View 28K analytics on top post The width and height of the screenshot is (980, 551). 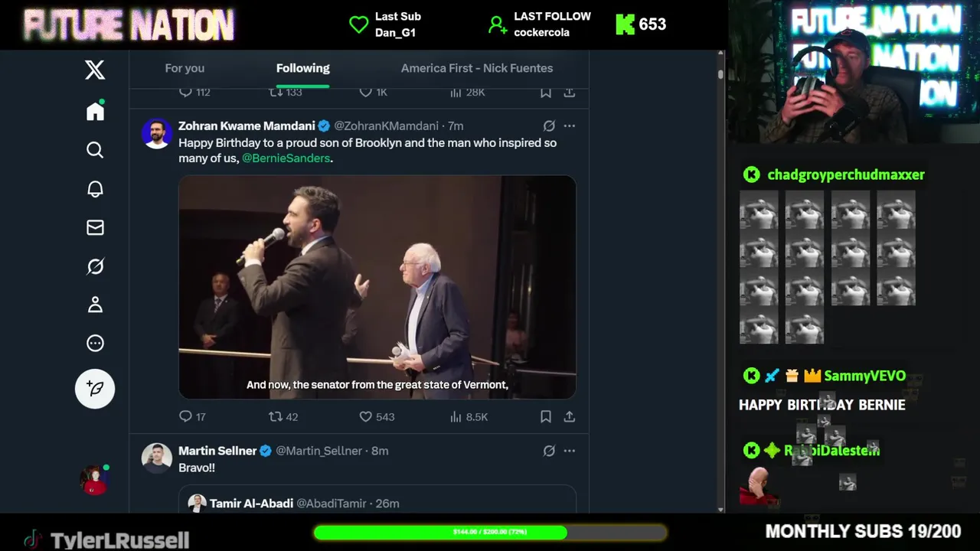(x=467, y=92)
